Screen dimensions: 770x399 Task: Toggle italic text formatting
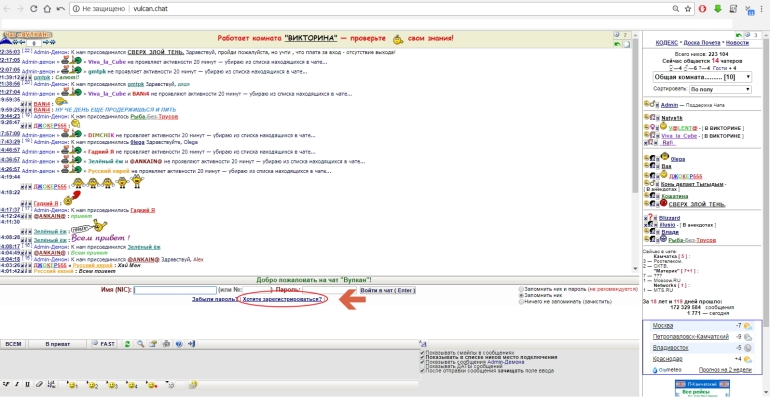(17, 384)
